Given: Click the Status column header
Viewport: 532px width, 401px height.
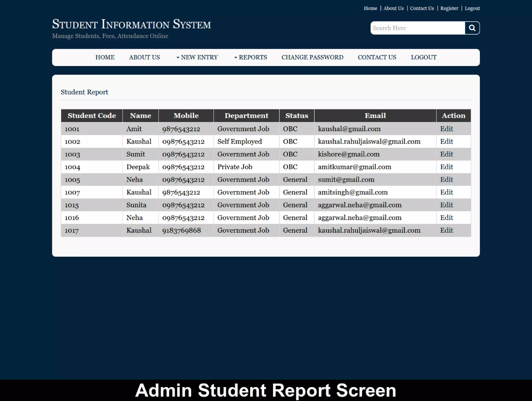Looking at the screenshot, I should 297,116.
